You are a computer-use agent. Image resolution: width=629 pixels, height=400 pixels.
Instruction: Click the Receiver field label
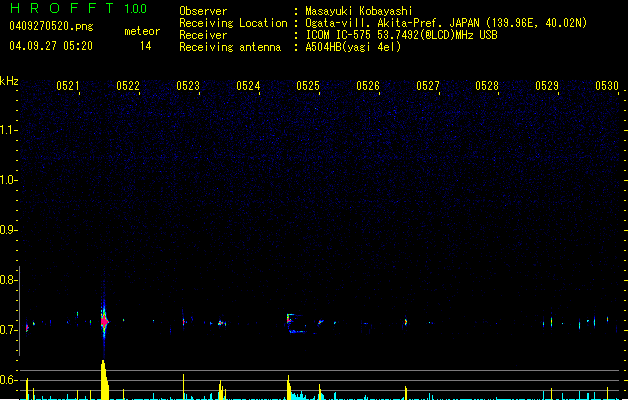pyautogui.click(x=203, y=35)
